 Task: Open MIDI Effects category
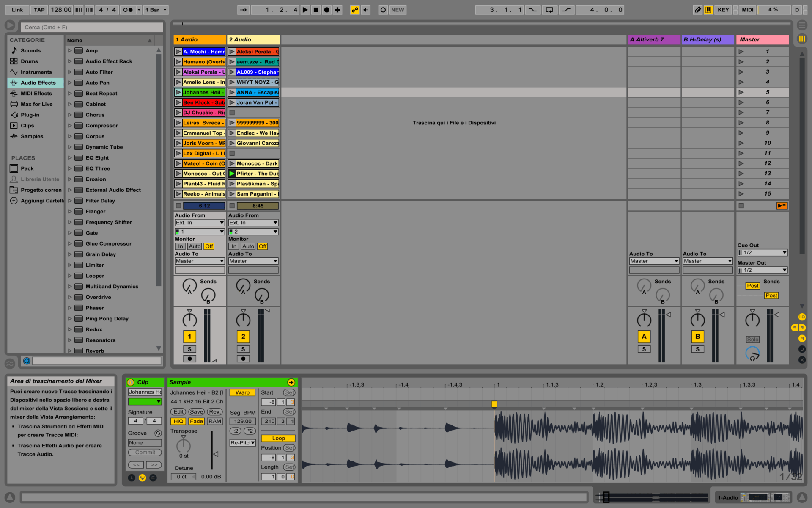point(36,94)
